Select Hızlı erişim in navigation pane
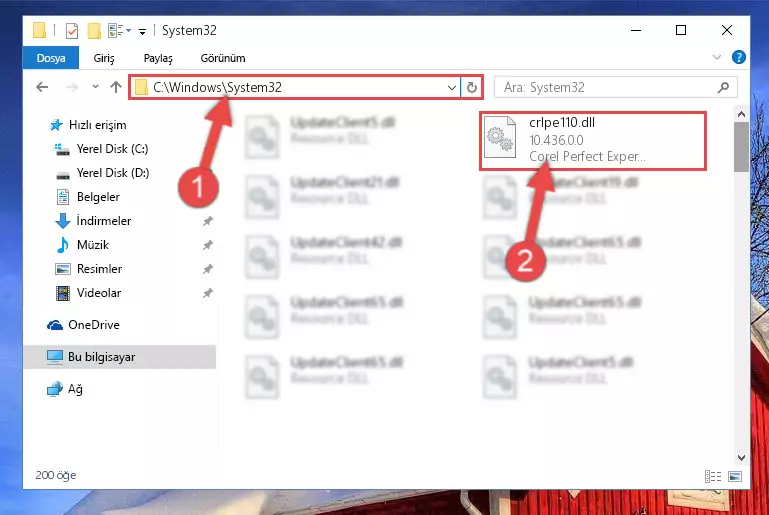 coord(98,125)
